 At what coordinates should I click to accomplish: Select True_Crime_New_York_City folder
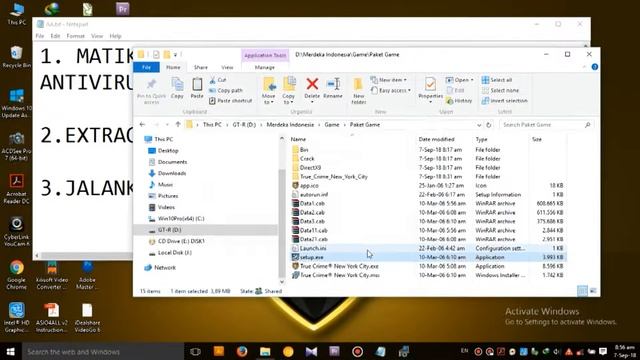click(x=333, y=177)
